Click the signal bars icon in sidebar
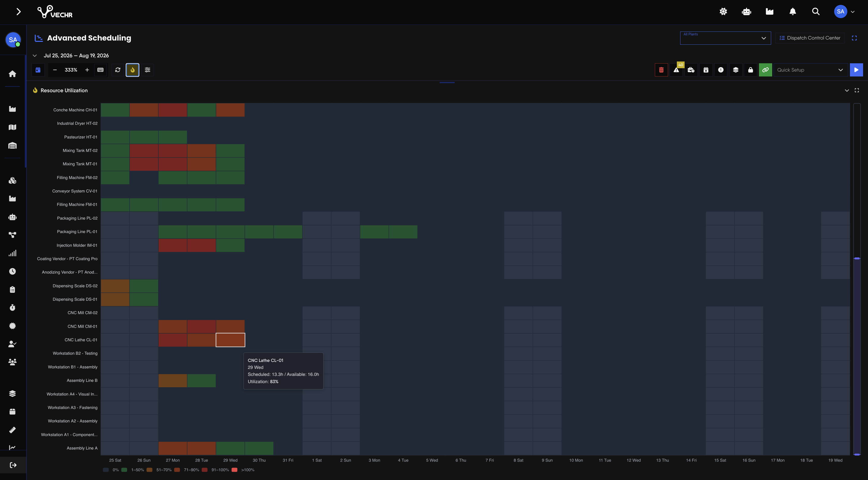The image size is (868, 480). (12, 253)
